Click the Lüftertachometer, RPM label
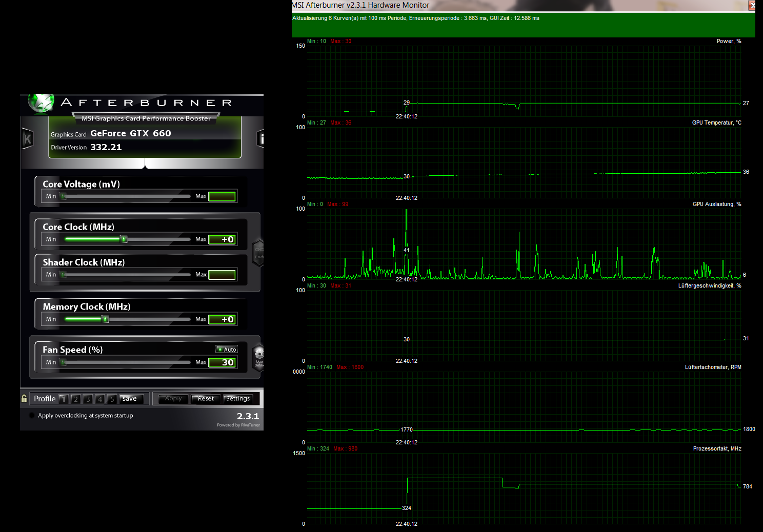 click(713, 367)
